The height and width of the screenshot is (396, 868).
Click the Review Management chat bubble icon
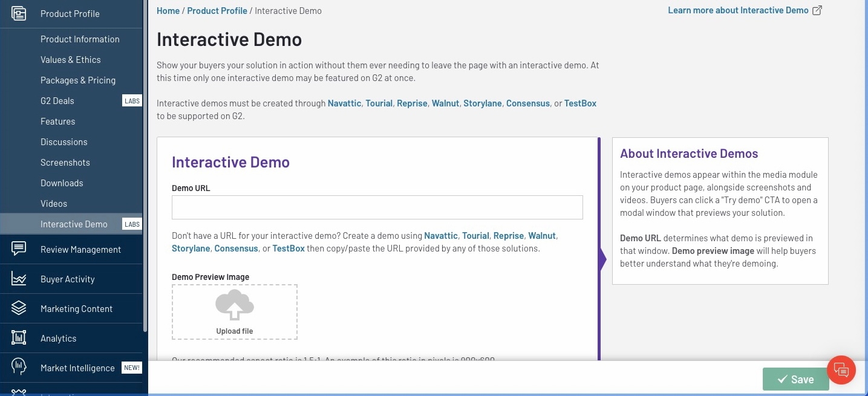pos(19,249)
